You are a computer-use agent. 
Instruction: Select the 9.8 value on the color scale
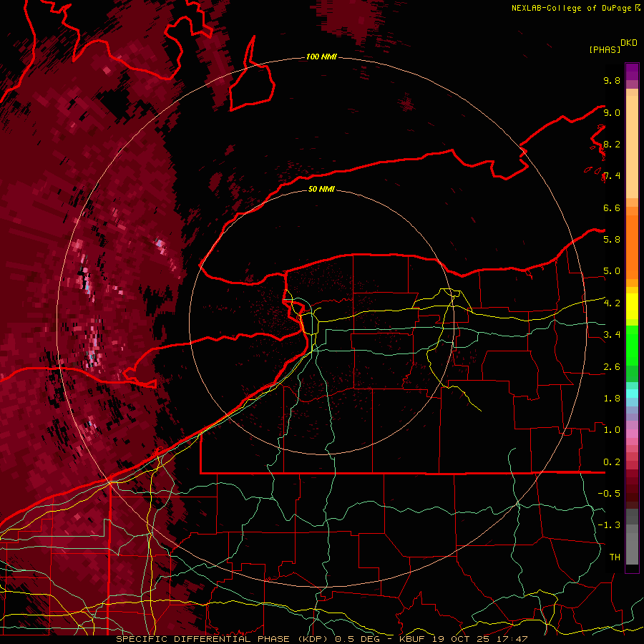pyautogui.click(x=612, y=80)
